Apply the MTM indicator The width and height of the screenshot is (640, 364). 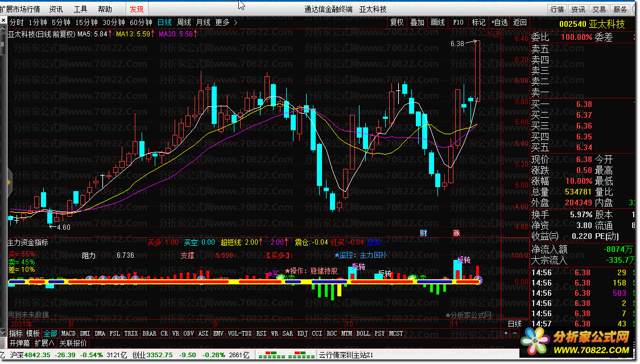click(346, 333)
